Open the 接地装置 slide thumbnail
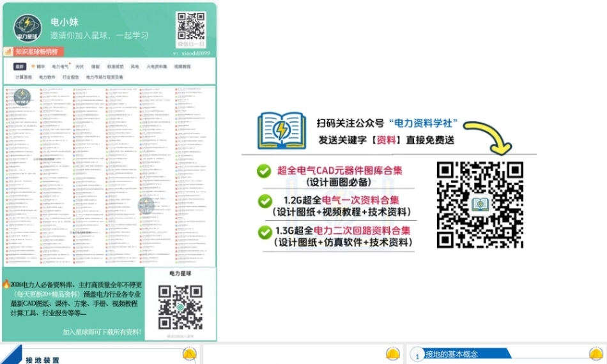 click(100, 354)
